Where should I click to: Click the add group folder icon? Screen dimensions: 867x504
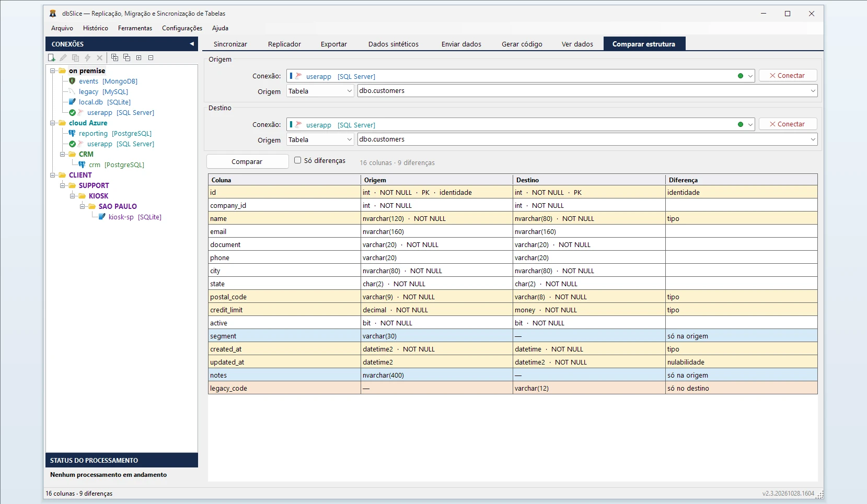coord(114,57)
